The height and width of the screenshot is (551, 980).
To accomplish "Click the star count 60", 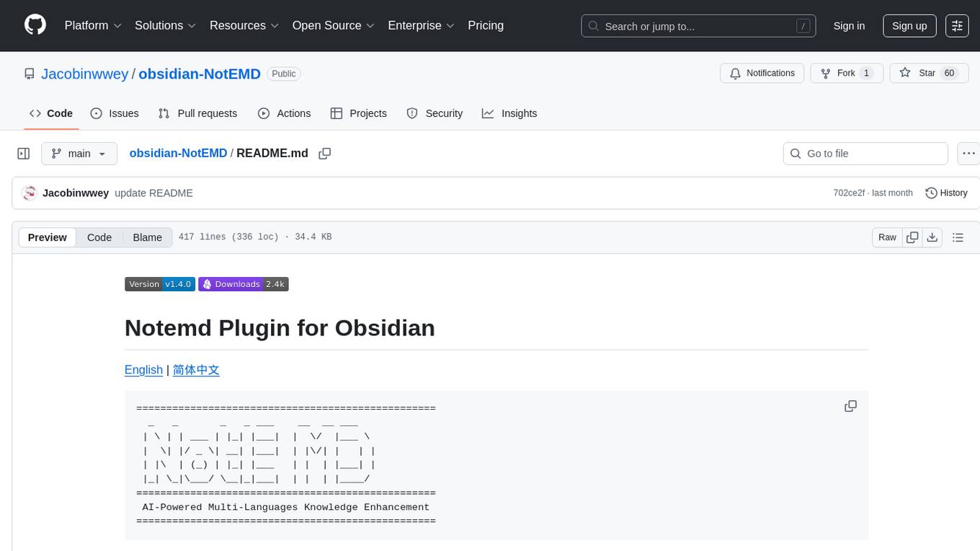I will pos(949,73).
